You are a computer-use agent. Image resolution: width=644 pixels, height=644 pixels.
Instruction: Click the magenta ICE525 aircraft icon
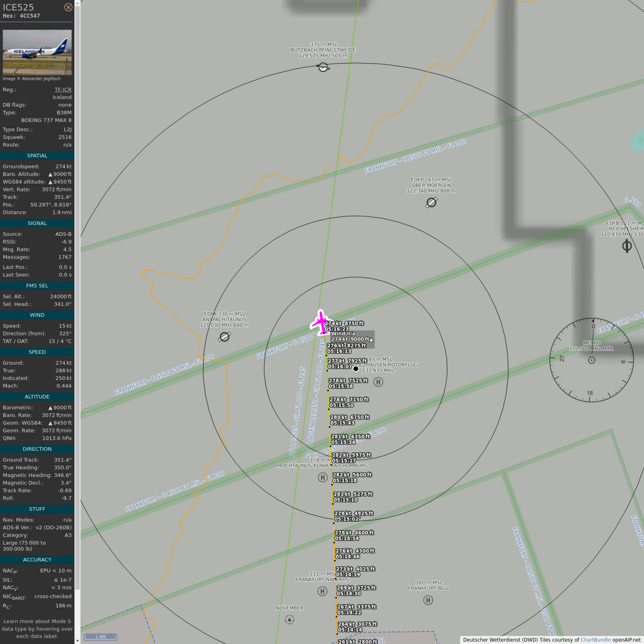[x=321, y=322]
